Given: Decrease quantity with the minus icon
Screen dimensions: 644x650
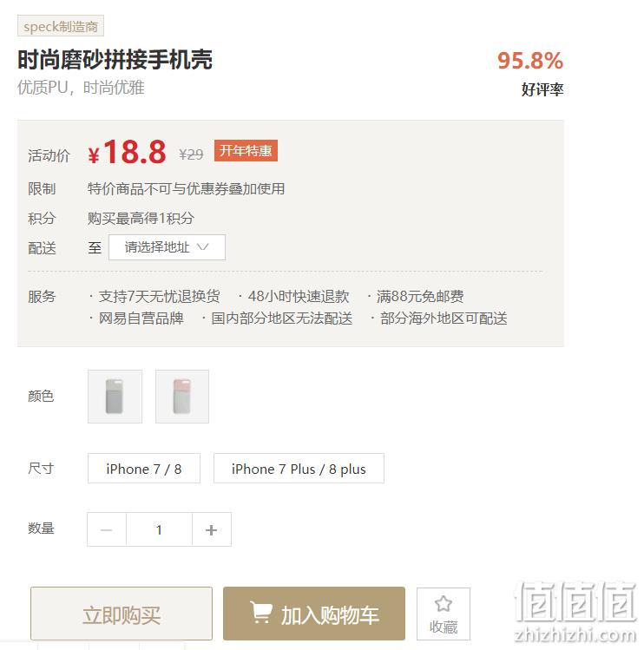Looking at the screenshot, I should click(107, 529).
